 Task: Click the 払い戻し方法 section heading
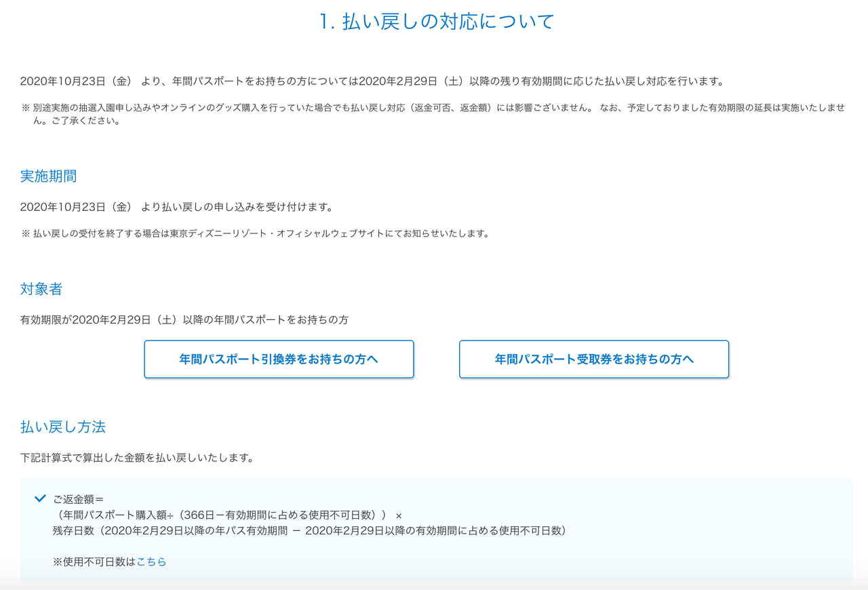pos(63,427)
